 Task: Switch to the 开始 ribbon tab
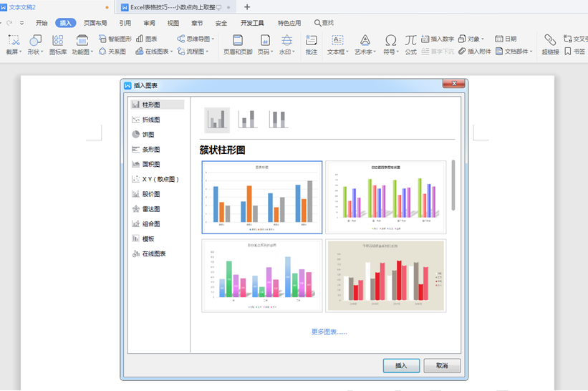(42, 23)
